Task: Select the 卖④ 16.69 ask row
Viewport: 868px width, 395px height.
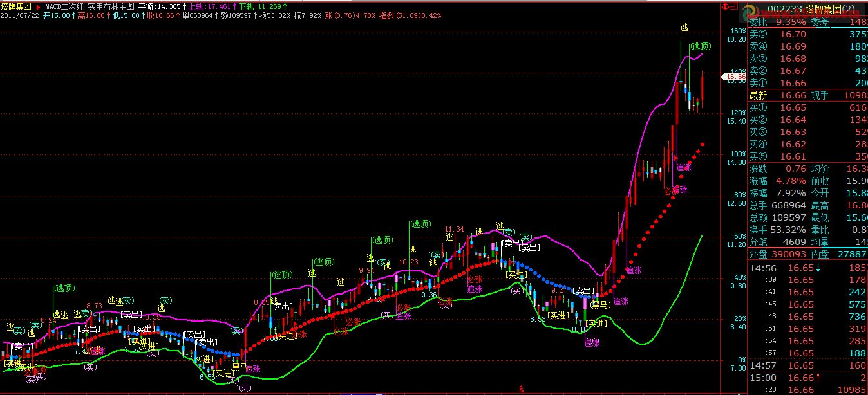Action: 808,46
